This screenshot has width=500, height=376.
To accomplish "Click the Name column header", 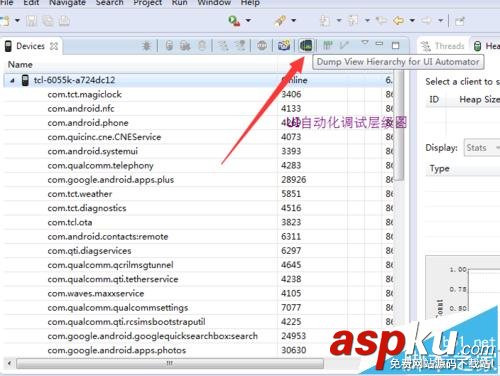I will pyautogui.click(x=20, y=64).
